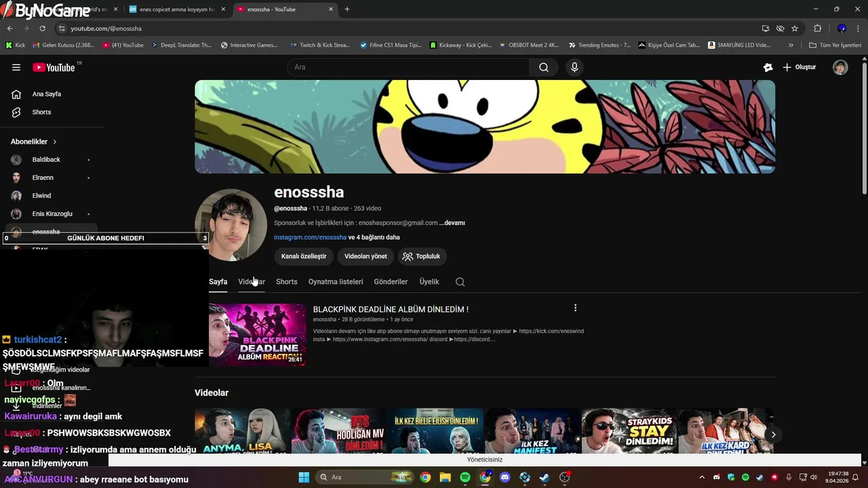Open the Topluluk button
Viewport: 868px width, 488px height.
point(422,256)
